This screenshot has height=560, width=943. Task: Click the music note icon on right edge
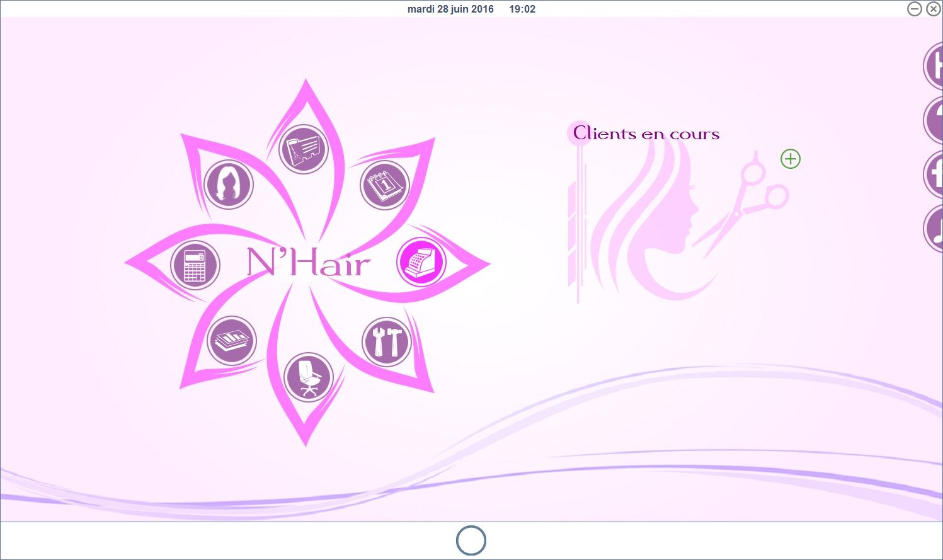934,229
